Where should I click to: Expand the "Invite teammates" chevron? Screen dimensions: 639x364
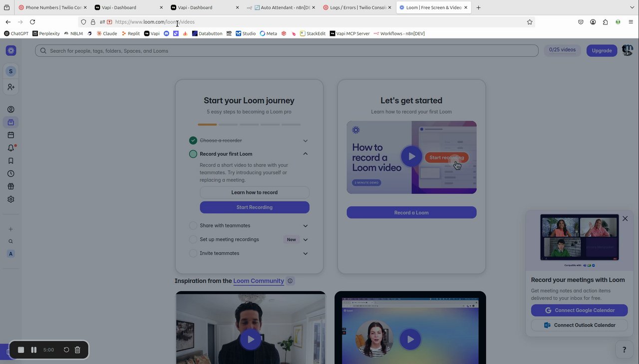pos(306,253)
